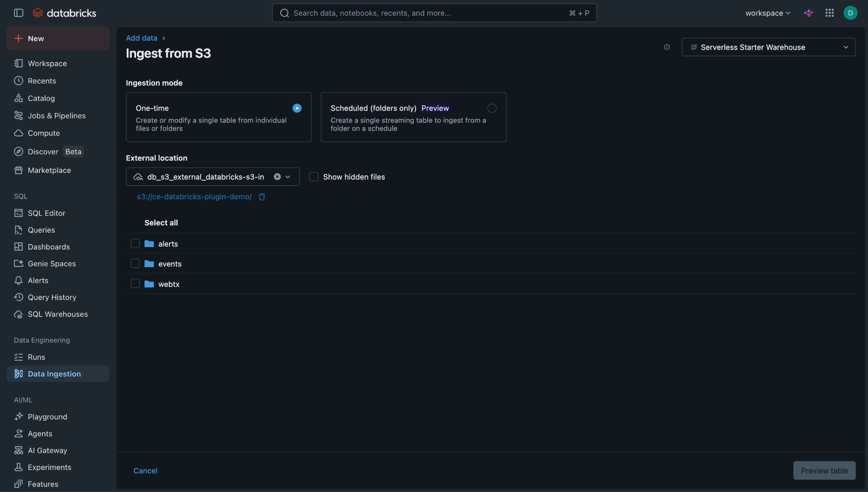868x492 pixels.
Task: Click Select all above the folder list
Action: (x=161, y=223)
